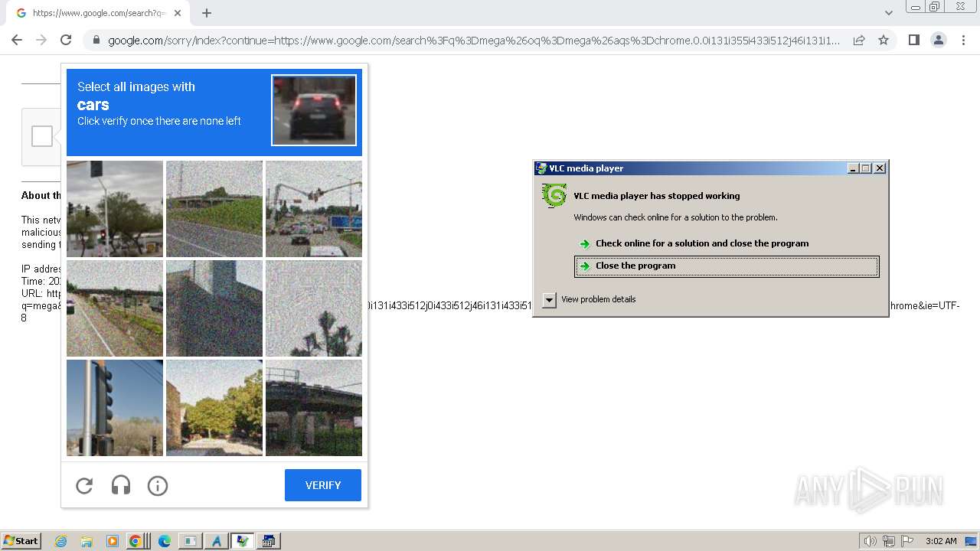
Task: Open Microsoft Edge from taskbar
Action: point(164,541)
